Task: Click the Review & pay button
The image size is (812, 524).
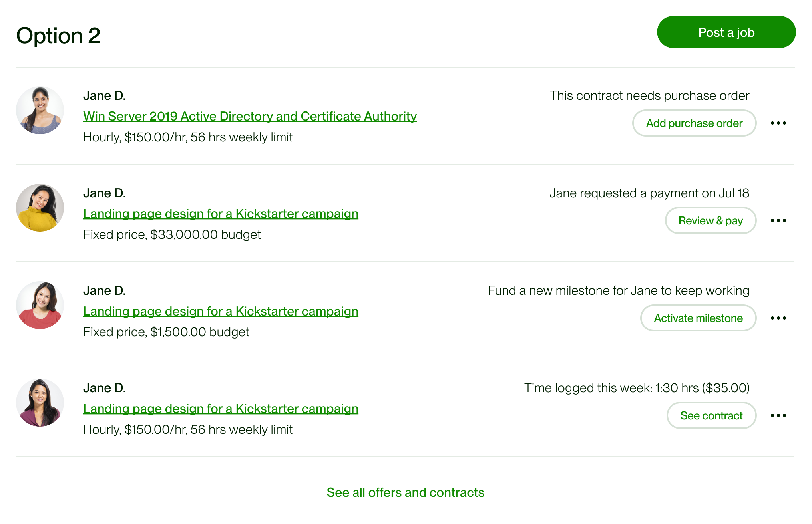Action: coord(710,220)
